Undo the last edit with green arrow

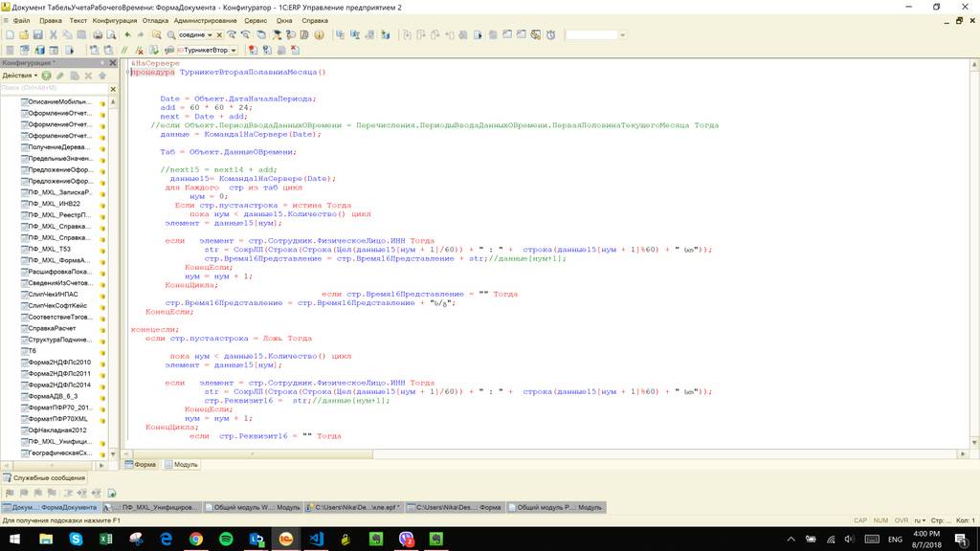pyautogui.click(x=127, y=35)
